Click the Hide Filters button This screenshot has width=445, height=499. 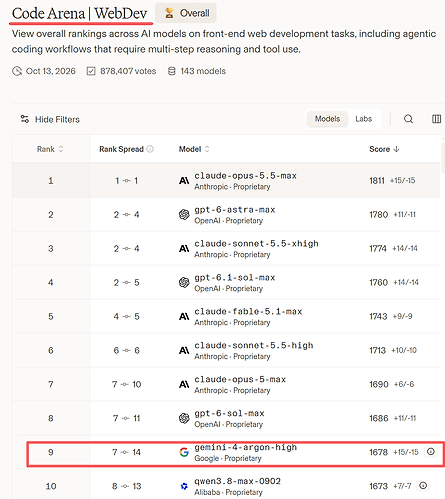pos(50,119)
